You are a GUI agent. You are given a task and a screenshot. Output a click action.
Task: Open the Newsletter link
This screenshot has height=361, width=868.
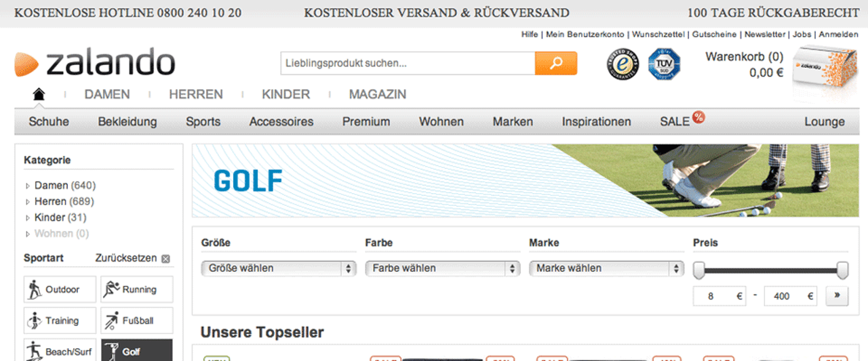[x=765, y=34]
